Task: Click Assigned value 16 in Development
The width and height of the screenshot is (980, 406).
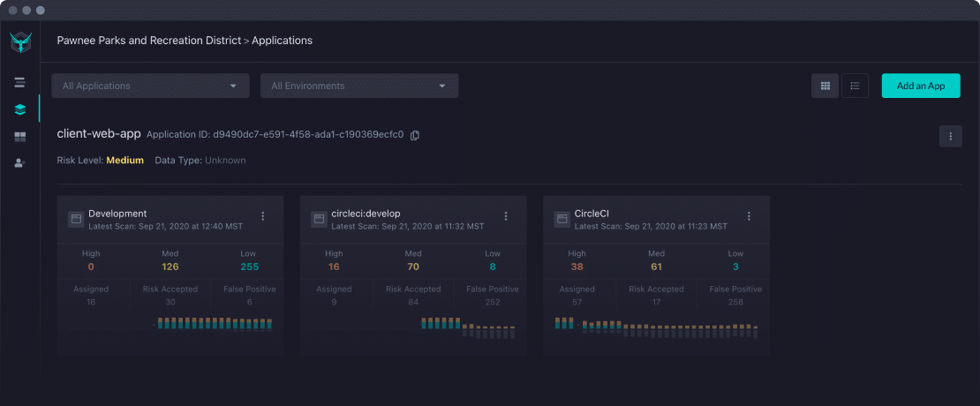Action: coord(91,303)
